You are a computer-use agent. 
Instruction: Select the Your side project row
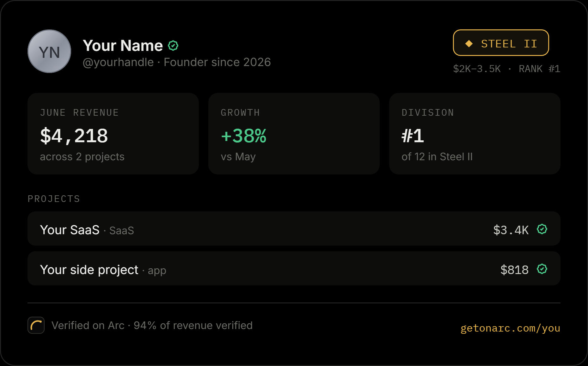point(294,268)
